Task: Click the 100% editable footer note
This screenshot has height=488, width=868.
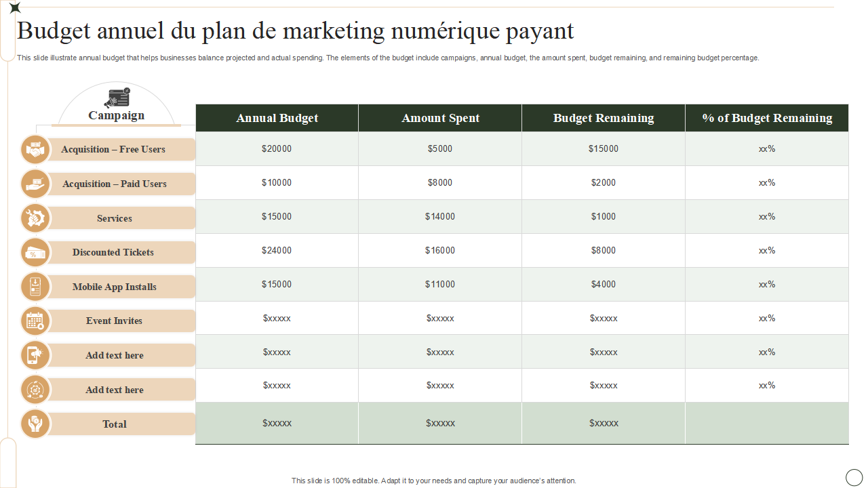Action: [434, 481]
